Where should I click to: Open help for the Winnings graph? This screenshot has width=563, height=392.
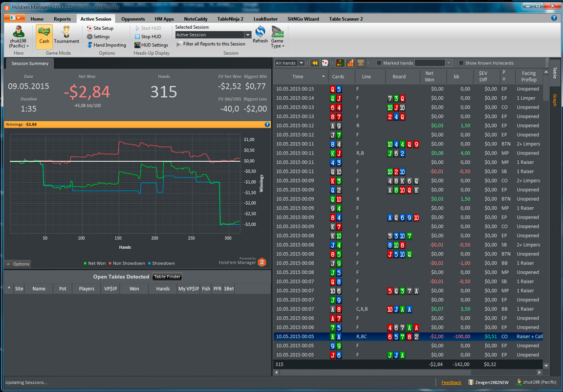[267, 124]
